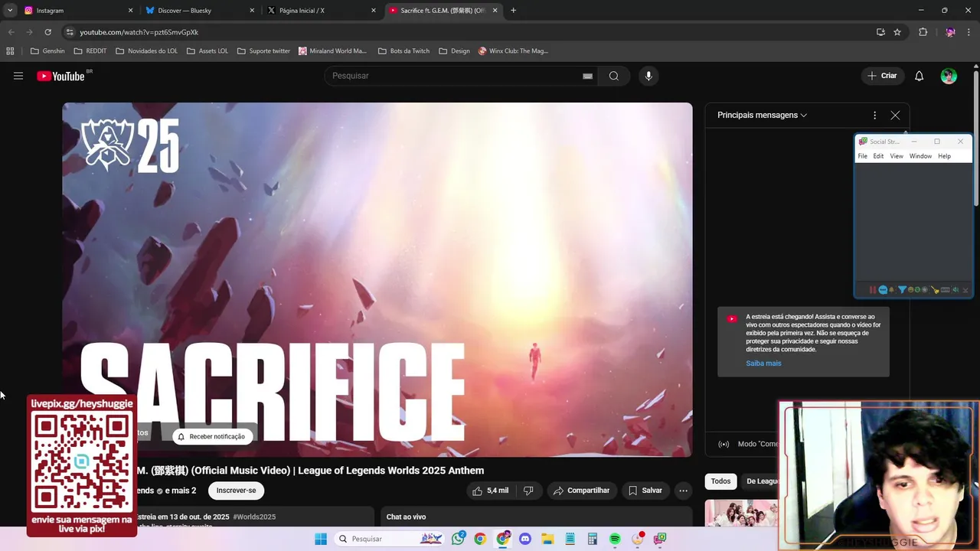Open more video actions ellipsis button
The width and height of the screenshot is (980, 551).
[x=683, y=491]
